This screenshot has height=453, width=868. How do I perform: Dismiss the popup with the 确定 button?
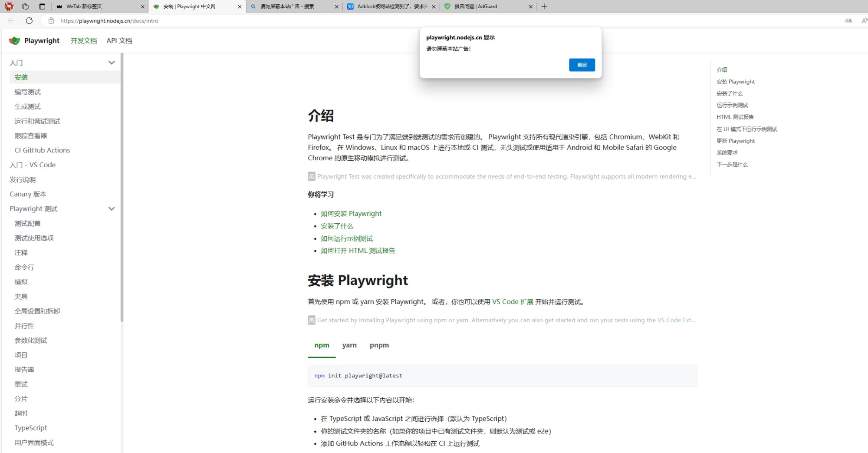point(582,65)
